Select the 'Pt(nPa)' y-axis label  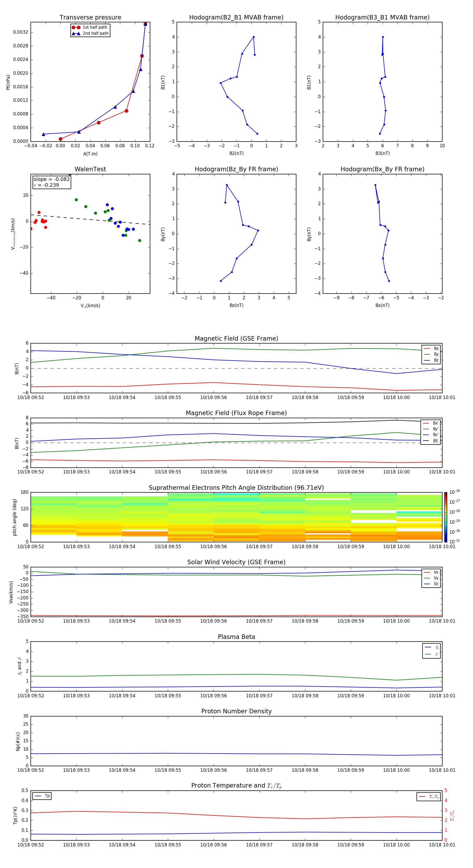click(x=8, y=82)
